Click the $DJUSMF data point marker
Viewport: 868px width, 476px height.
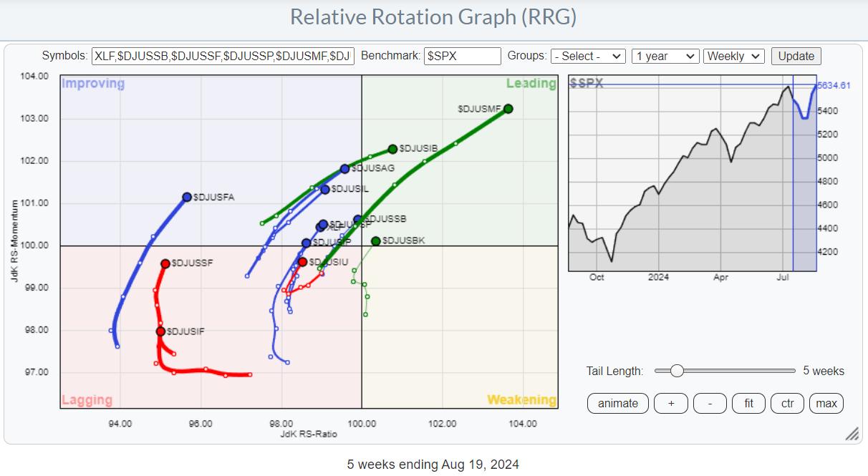(508, 109)
